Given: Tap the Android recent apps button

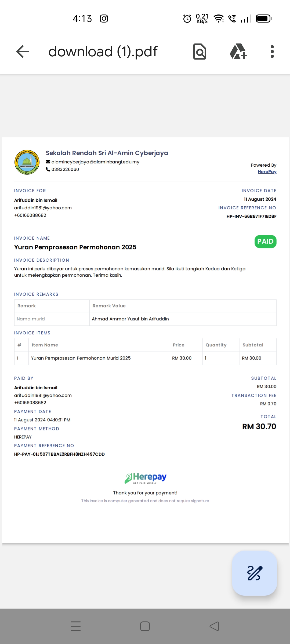Looking at the screenshot, I should (76, 626).
